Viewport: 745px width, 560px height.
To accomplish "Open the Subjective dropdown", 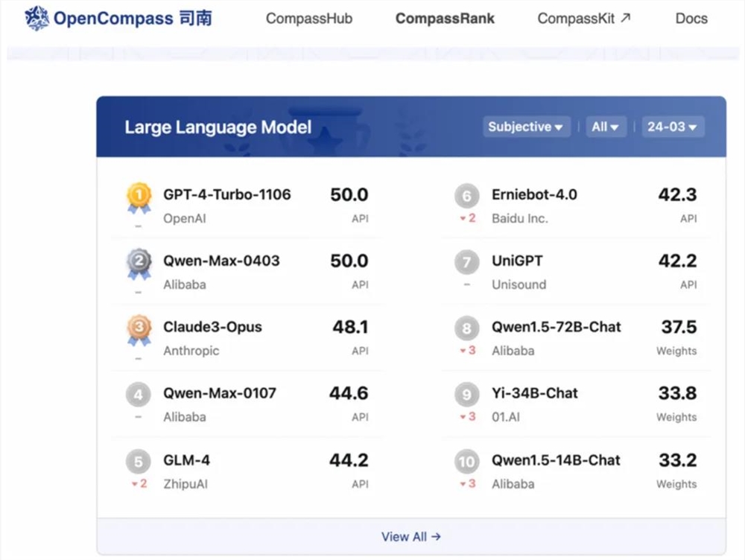I will 526,127.
